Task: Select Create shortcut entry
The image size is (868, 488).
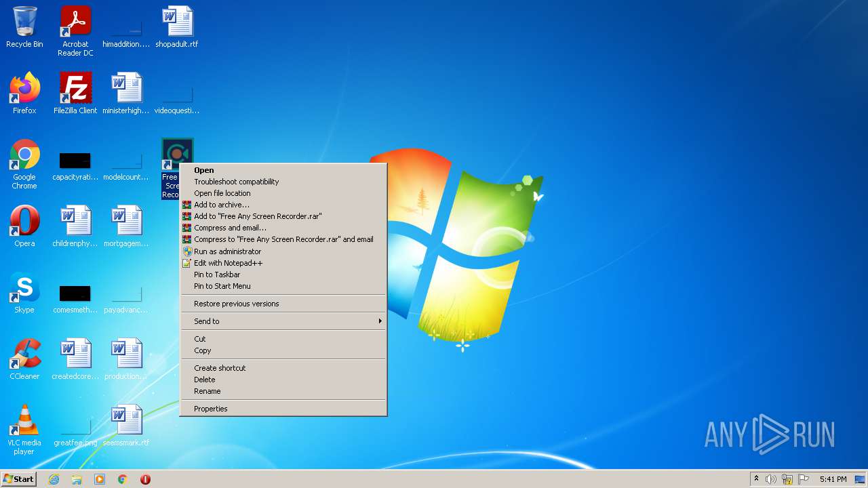Action: [283, 368]
